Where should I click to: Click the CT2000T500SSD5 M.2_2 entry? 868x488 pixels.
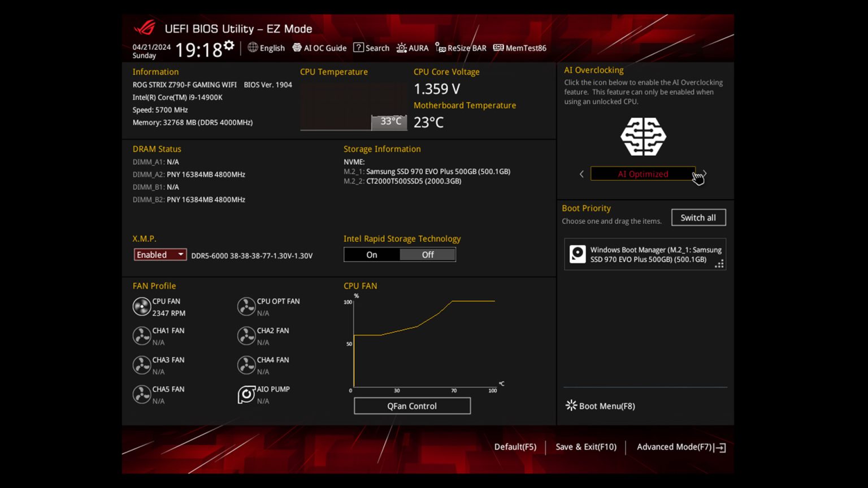click(x=402, y=181)
